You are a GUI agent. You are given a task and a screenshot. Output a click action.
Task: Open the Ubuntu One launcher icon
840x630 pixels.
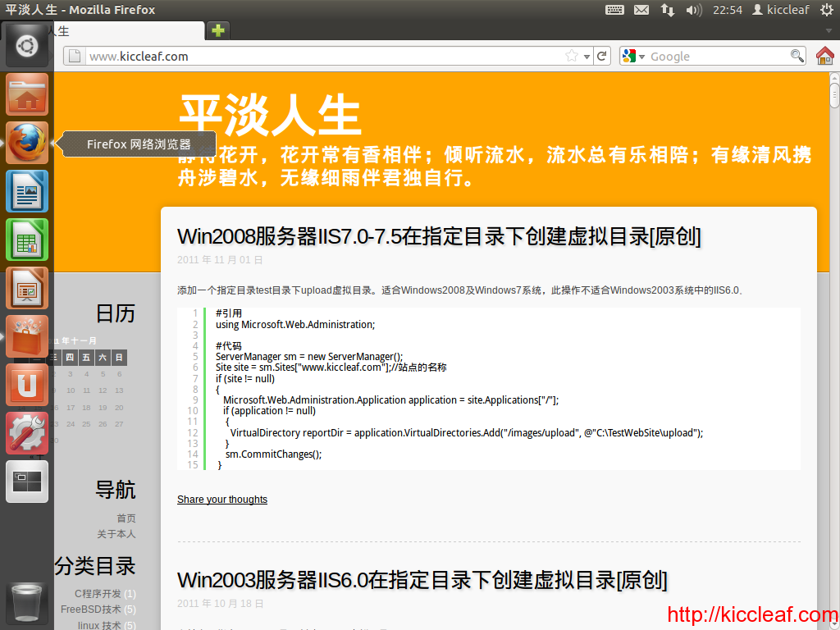(27, 385)
